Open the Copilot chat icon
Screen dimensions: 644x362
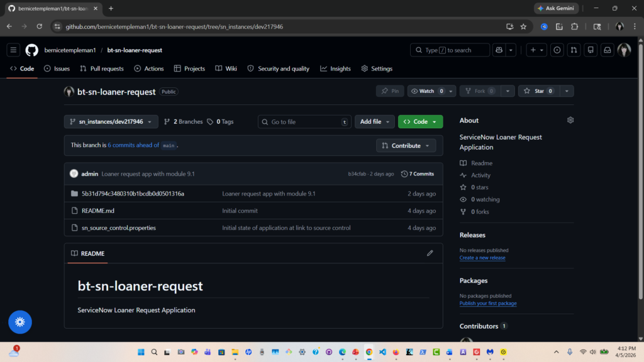499,50
